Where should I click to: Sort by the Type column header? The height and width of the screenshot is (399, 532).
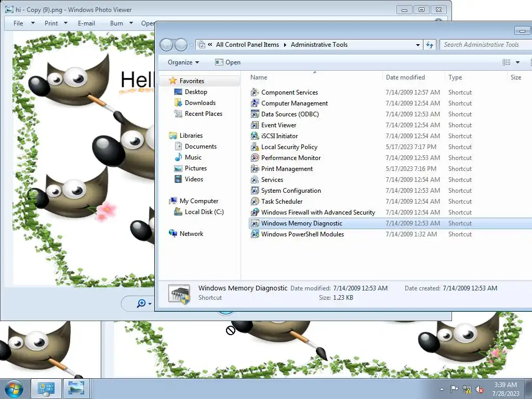coord(476,77)
